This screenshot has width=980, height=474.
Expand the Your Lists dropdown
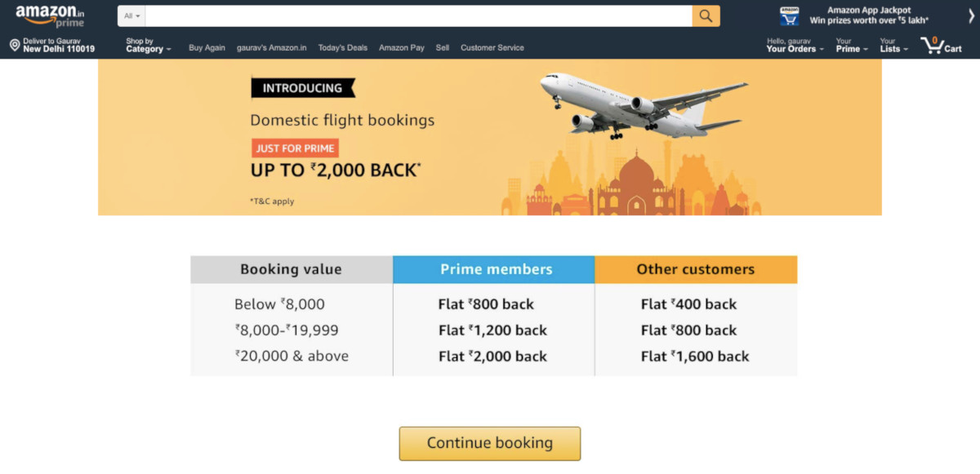point(893,47)
